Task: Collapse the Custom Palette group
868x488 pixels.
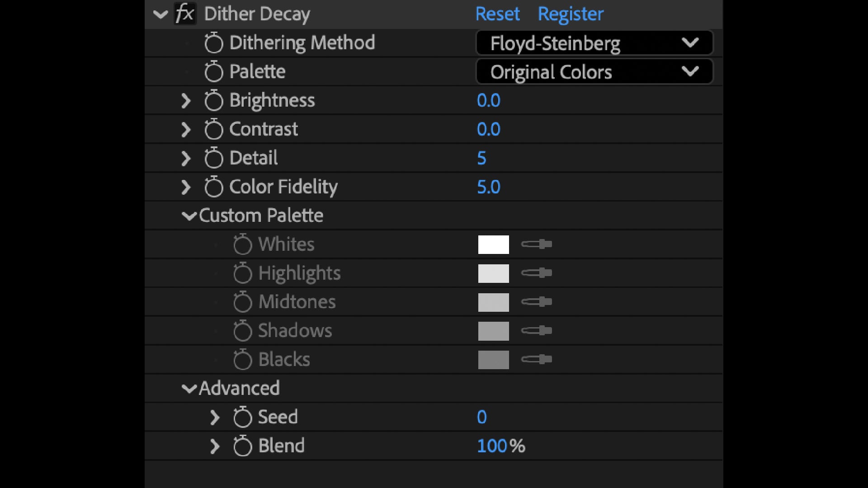Action: click(189, 216)
